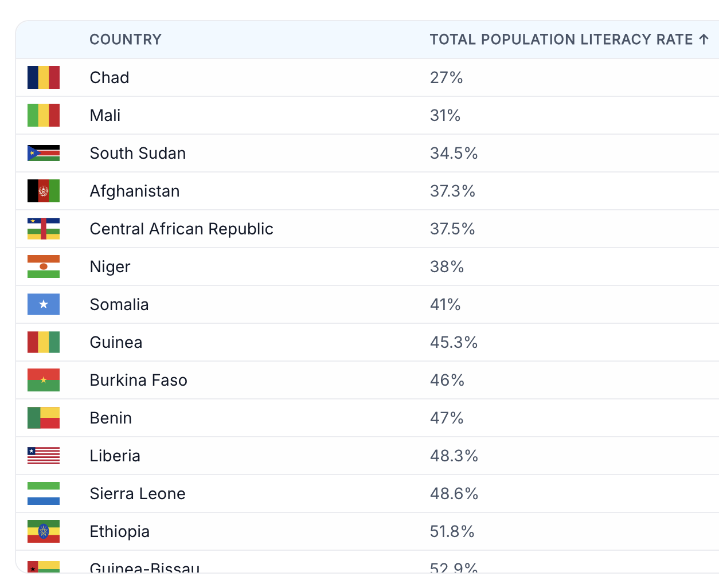Click the Ethiopia flag icon
This screenshot has width=719, height=588.
[44, 531]
